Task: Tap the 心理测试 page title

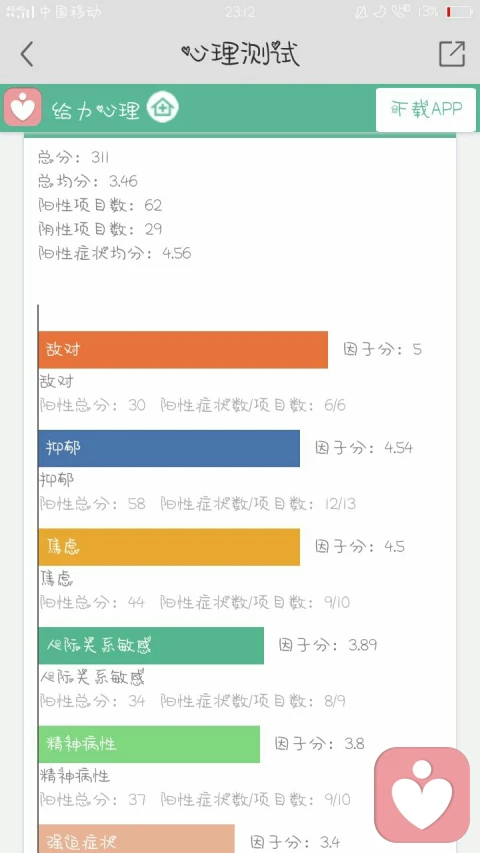Action: click(x=240, y=53)
